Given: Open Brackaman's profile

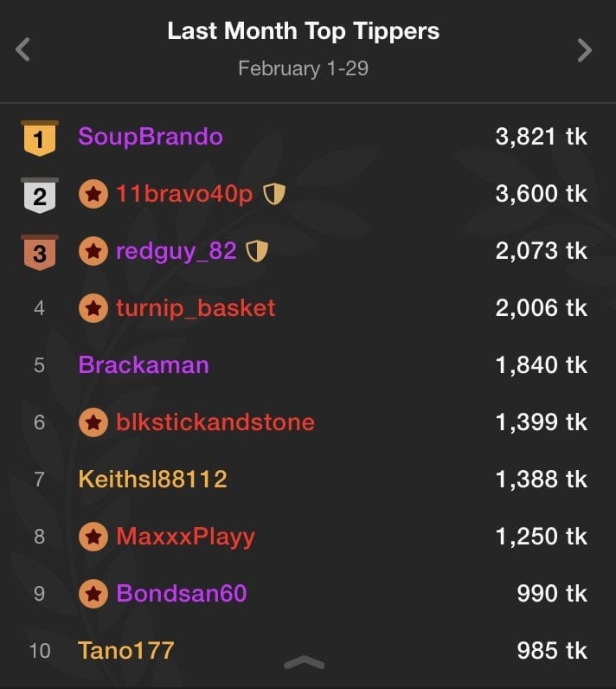Looking at the screenshot, I should point(144,365).
